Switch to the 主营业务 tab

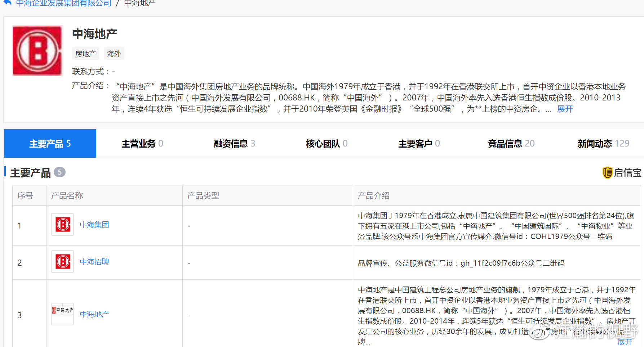pyautogui.click(x=142, y=144)
